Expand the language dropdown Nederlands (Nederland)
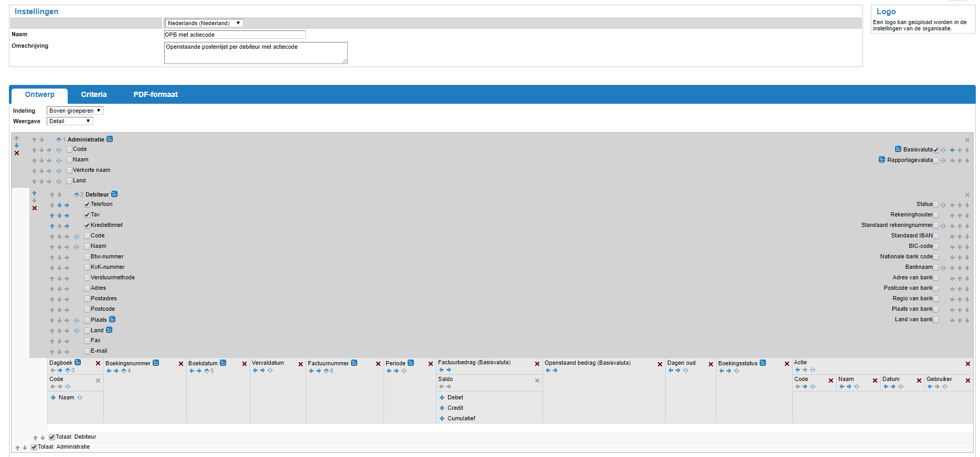This screenshot has width=980, height=457. (204, 23)
